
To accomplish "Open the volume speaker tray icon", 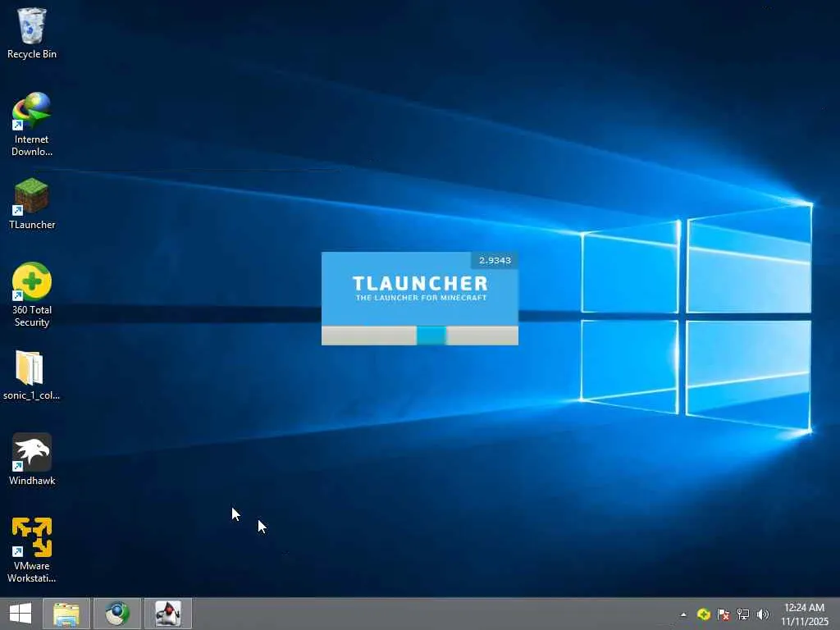I will click(x=763, y=614).
